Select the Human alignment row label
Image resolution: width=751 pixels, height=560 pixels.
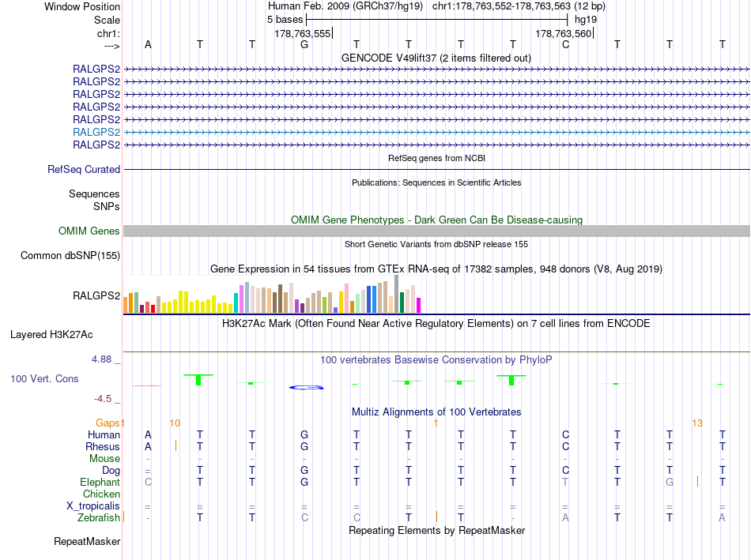[104, 434]
